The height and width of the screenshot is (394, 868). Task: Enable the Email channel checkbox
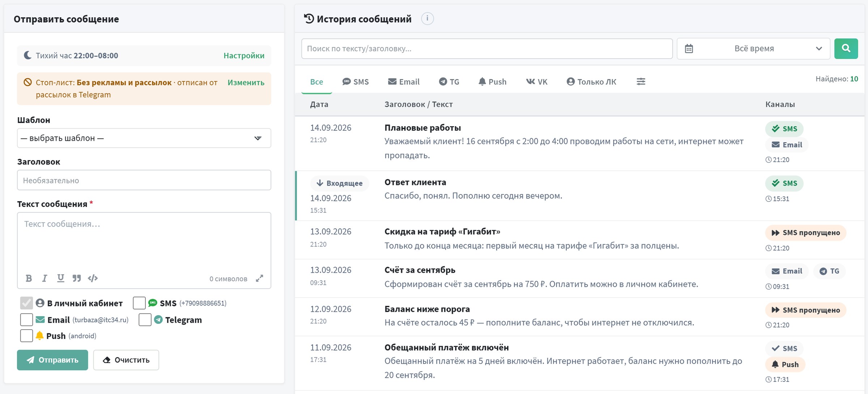[x=26, y=320]
